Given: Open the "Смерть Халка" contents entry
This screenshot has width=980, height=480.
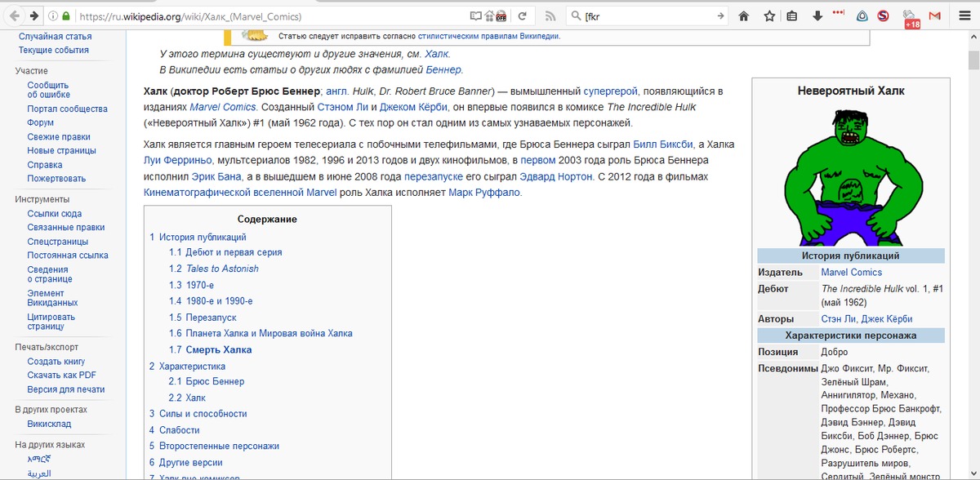Looking at the screenshot, I should [219, 349].
